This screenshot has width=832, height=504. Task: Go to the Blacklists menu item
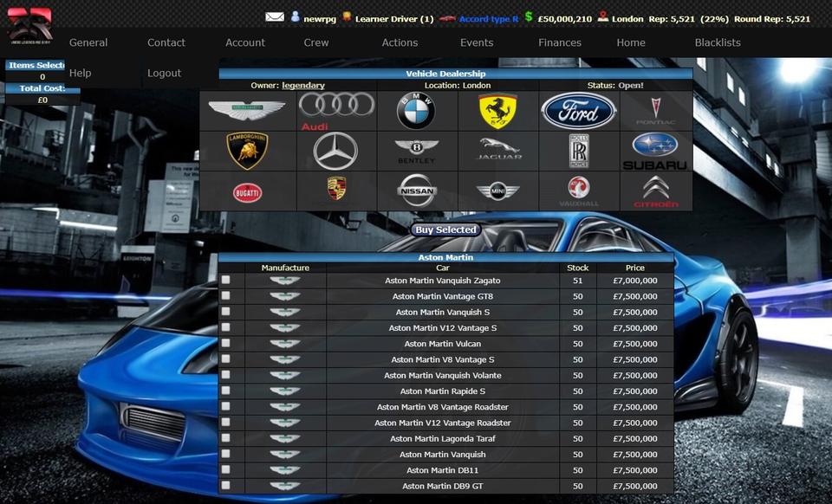[x=718, y=42]
